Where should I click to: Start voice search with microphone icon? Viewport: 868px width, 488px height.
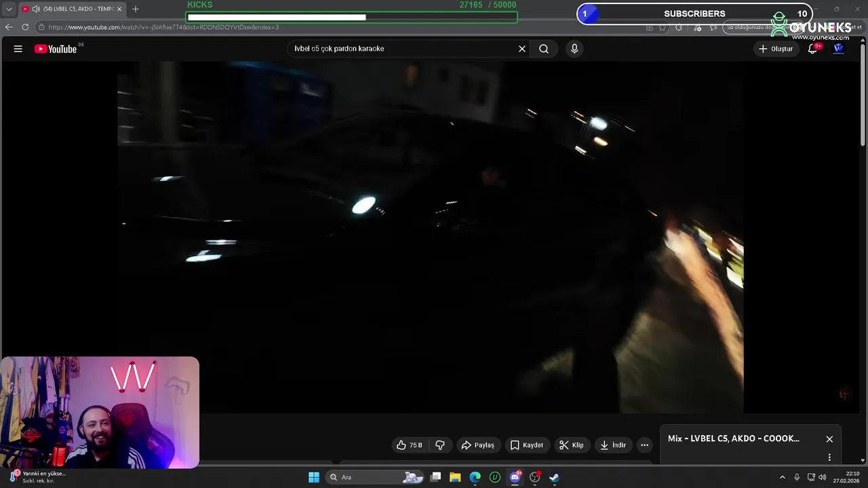[574, 49]
